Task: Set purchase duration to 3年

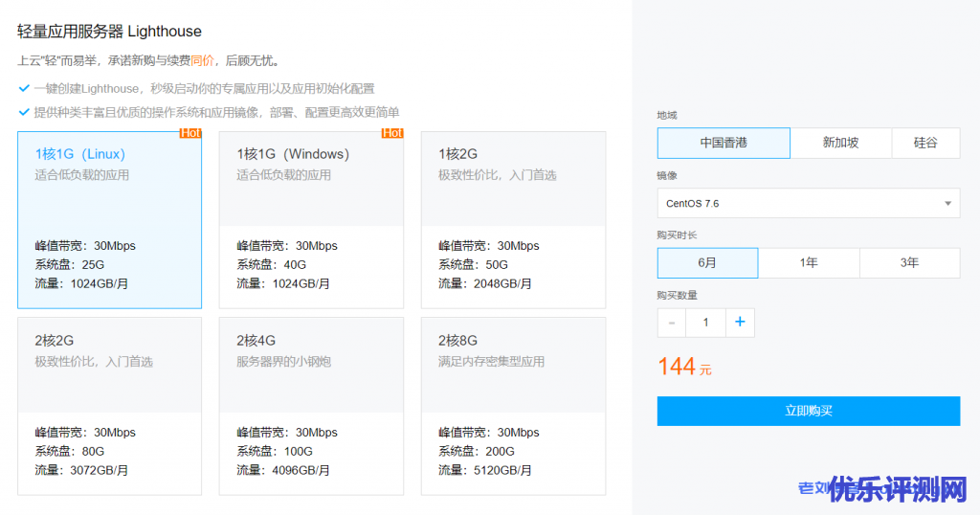Action: coord(909,262)
